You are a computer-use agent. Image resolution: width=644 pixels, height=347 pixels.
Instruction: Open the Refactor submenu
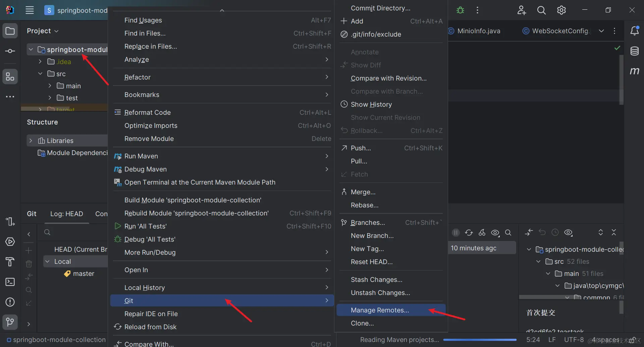tap(222, 77)
